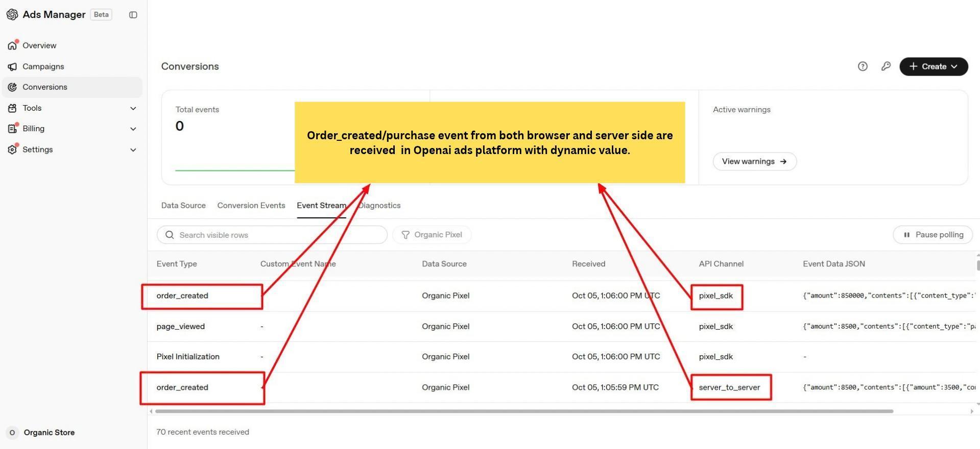Image resolution: width=980 pixels, height=449 pixels.
Task: Click the Beta badge
Action: tap(101, 14)
